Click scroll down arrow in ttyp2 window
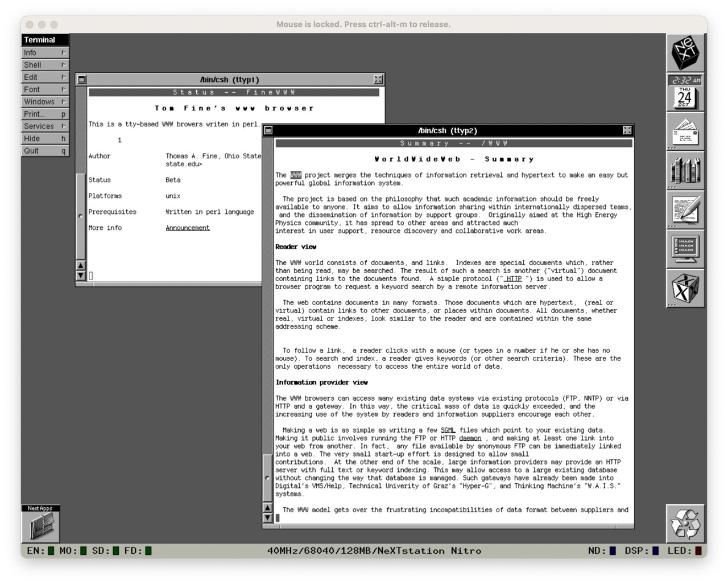Image resolution: width=728 pixels, height=584 pixels. pos(268,517)
